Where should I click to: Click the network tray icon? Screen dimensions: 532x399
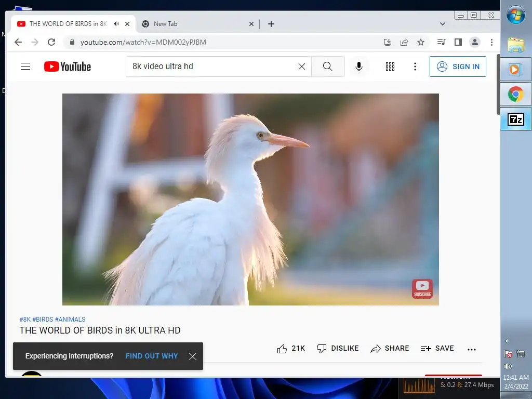(520, 354)
